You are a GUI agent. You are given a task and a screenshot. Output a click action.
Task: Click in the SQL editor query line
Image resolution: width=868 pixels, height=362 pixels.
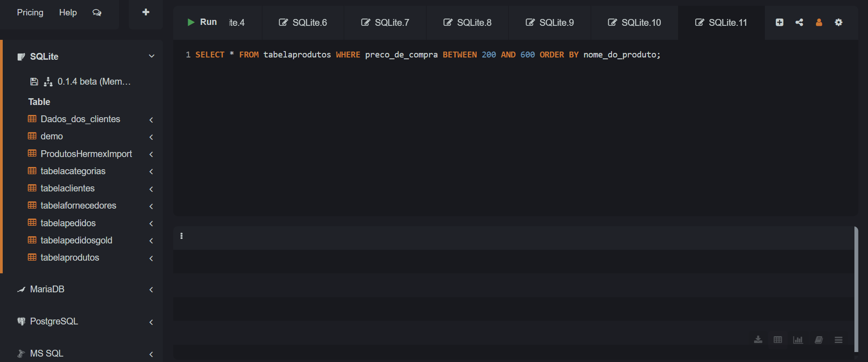pyautogui.click(x=428, y=55)
